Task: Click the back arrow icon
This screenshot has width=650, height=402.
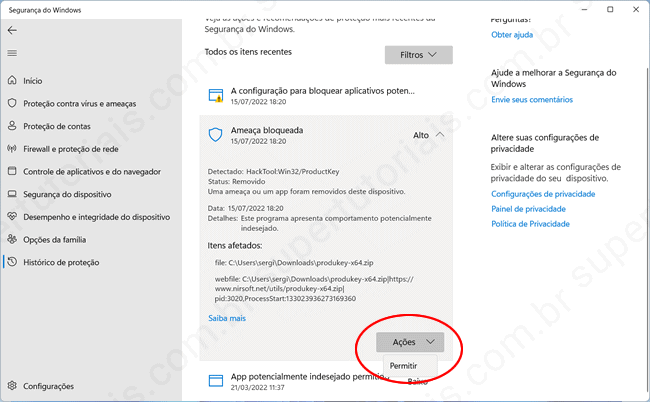Action: point(12,30)
